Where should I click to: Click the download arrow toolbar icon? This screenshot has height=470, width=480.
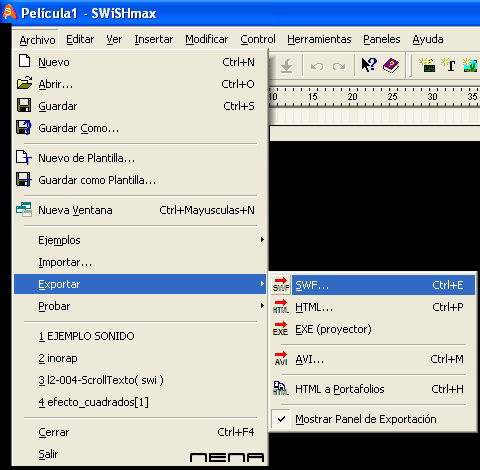pos(286,66)
